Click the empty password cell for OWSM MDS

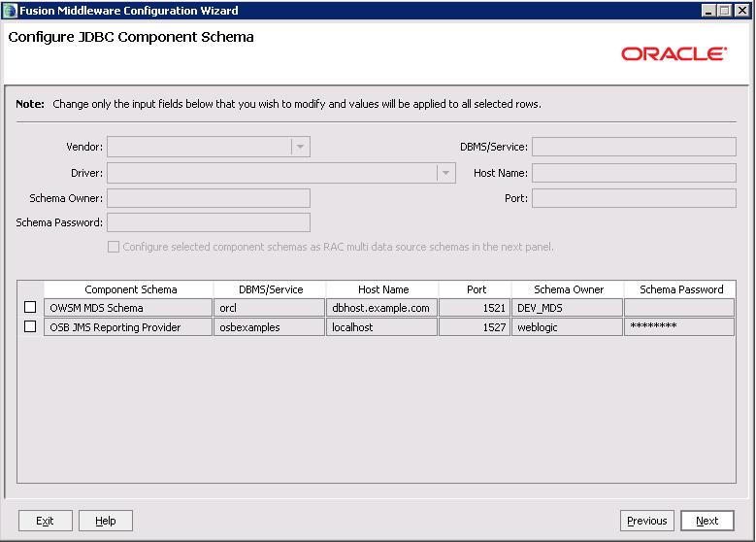(x=679, y=308)
